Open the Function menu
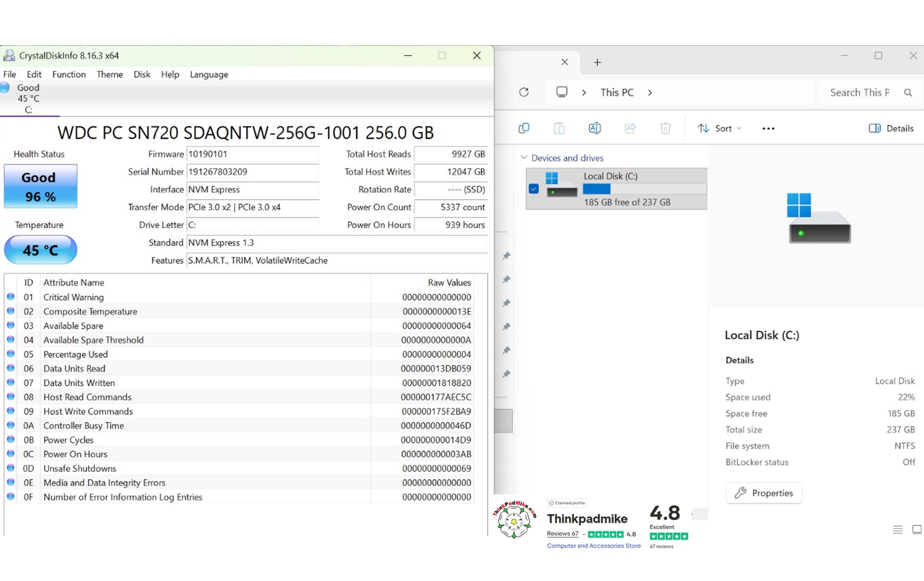This screenshot has height=581, width=924. coord(69,75)
